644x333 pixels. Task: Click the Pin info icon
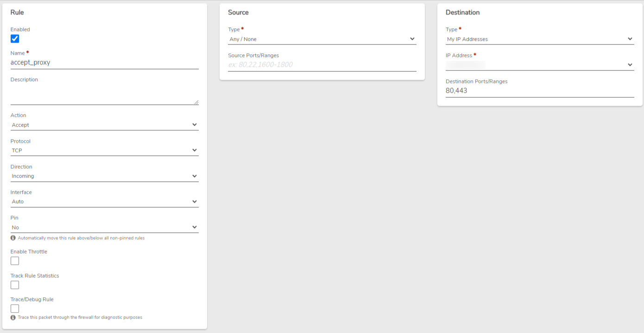tap(13, 238)
